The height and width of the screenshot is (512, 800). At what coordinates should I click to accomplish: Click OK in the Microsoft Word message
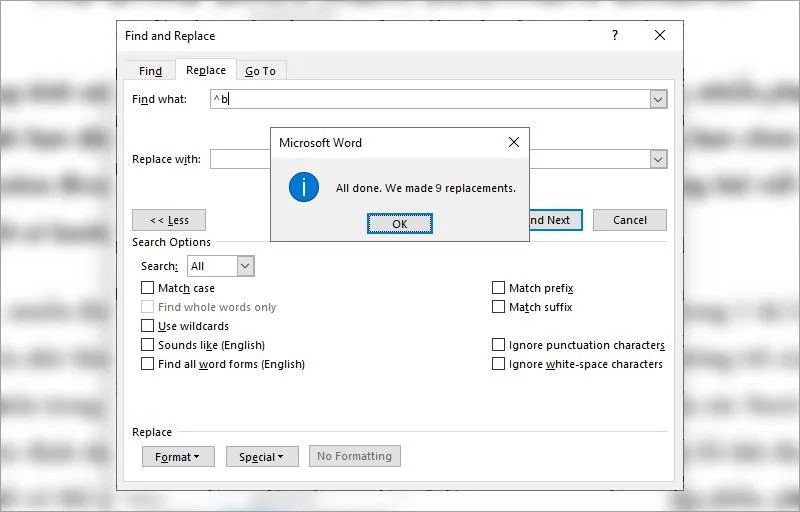click(x=399, y=224)
